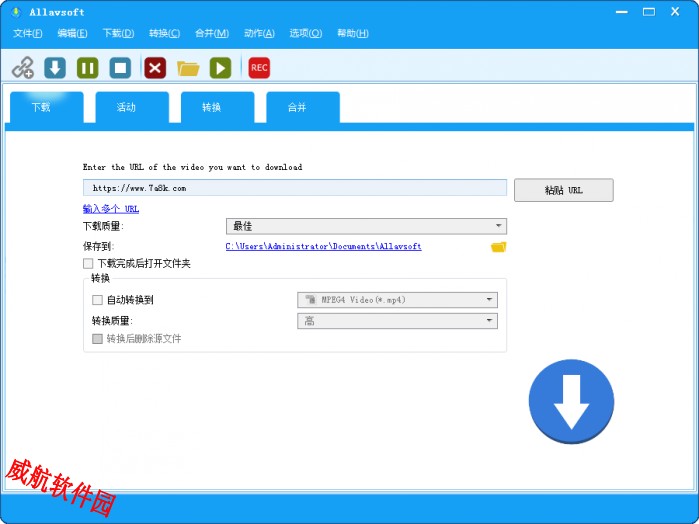Switch to the 下载 tab
699x524 pixels.
[46, 107]
